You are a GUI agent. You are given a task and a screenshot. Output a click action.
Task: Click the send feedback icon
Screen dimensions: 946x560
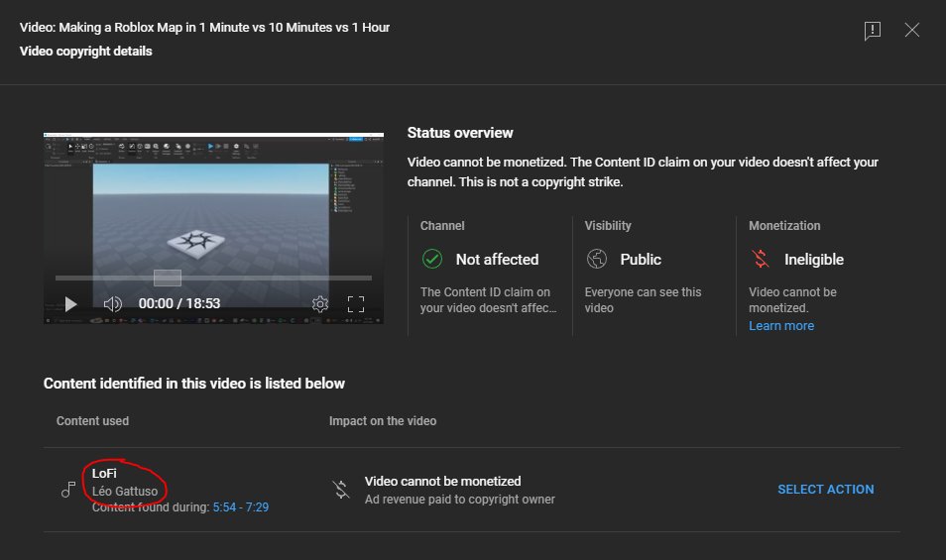(x=873, y=30)
